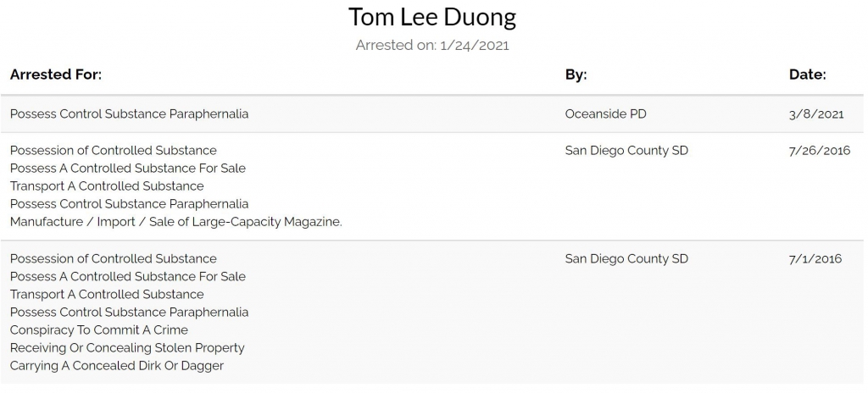Click the 7/1/2016 arrest date

815,258
